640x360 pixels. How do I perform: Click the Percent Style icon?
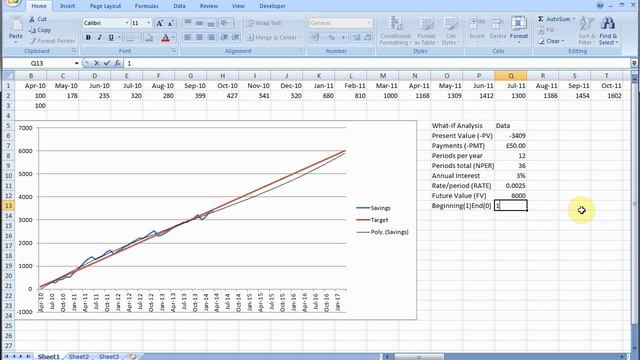click(332, 38)
